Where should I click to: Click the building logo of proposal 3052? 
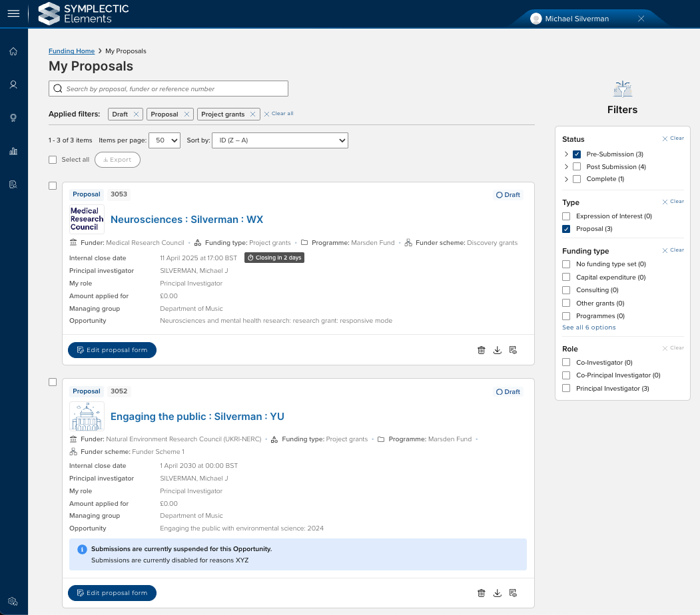tap(87, 416)
